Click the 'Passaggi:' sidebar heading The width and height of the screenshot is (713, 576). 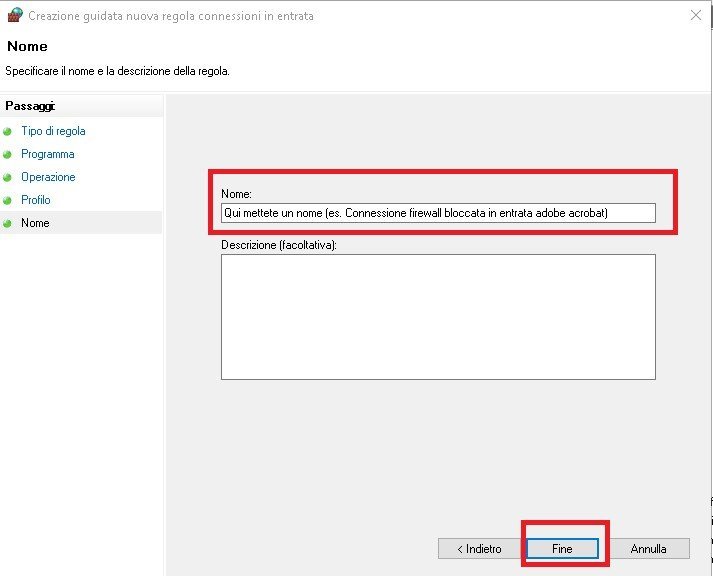tap(30, 106)
